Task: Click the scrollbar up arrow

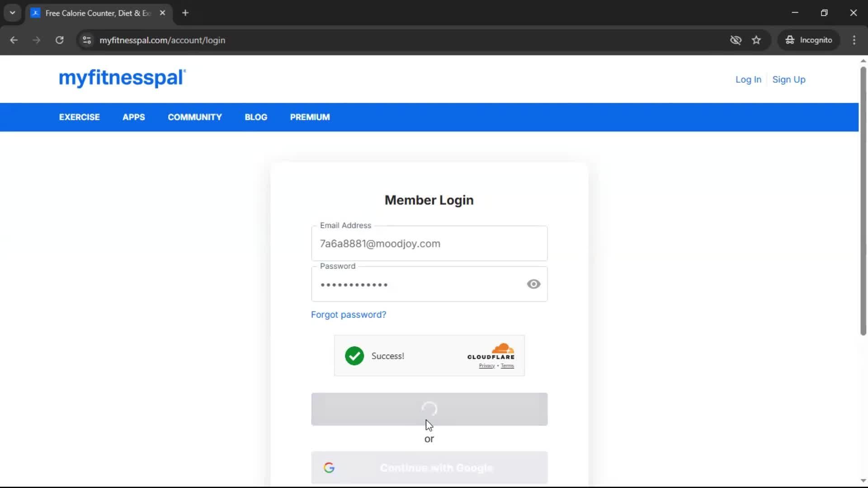Action: click(x=863, y=61)
